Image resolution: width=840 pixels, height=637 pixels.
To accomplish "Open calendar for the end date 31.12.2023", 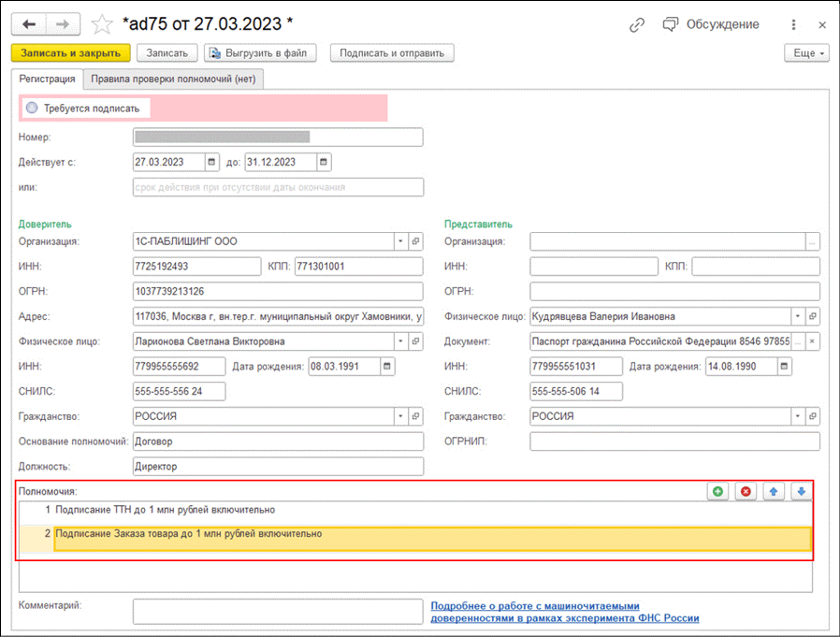I will tap(324, 162).
